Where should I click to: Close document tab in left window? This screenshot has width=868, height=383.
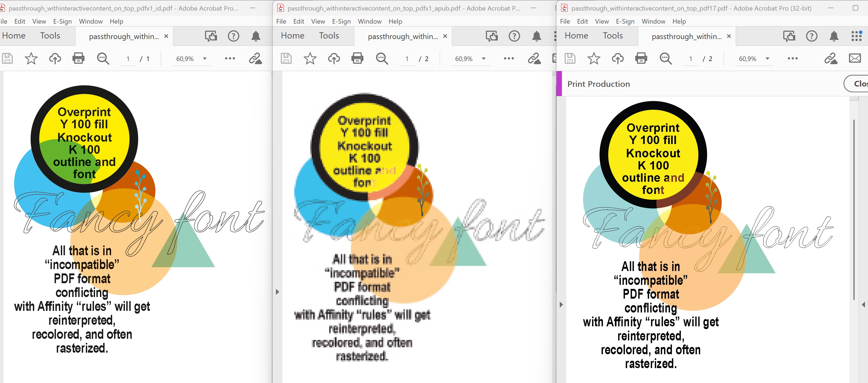(166, 36)
